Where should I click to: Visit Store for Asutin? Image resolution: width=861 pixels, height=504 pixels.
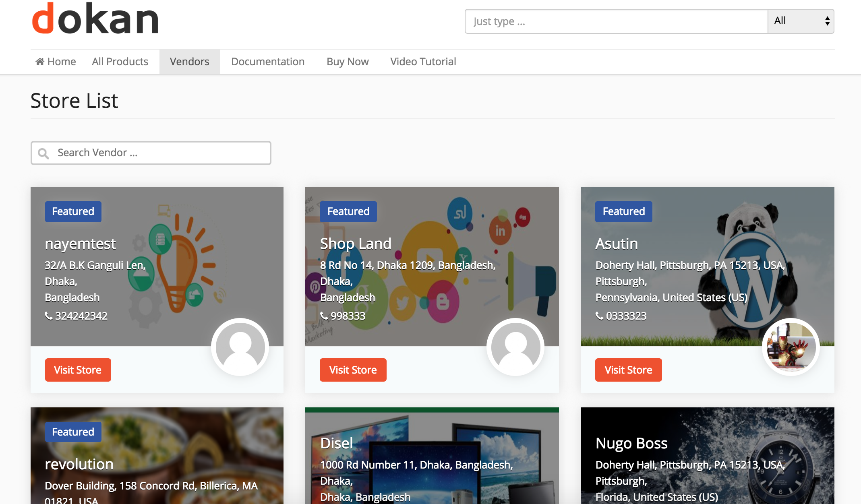click(629, 370)
